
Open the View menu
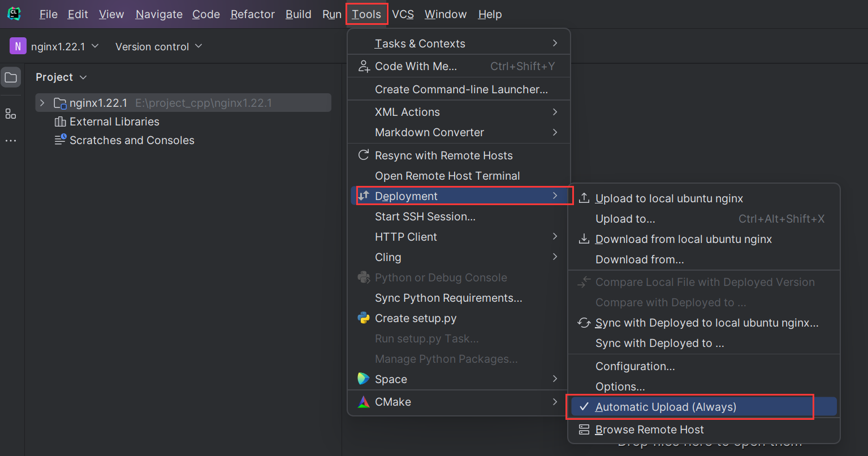pyautogui.click(x=111, y=14)
